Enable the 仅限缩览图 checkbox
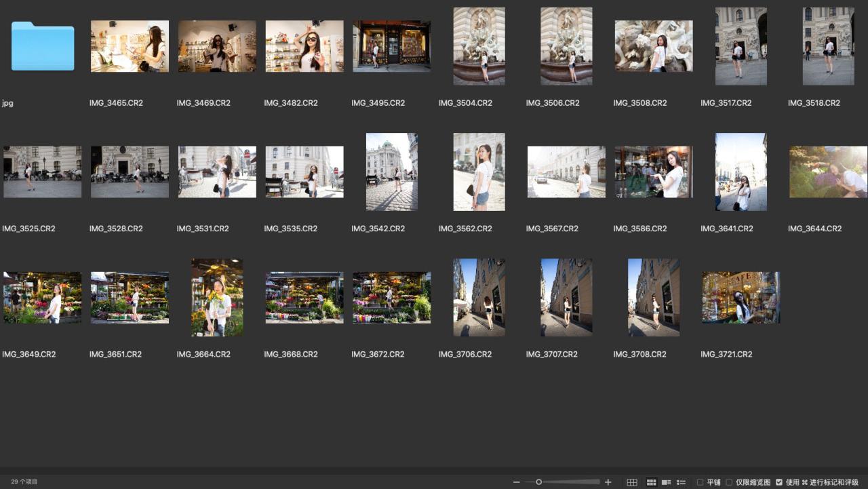Viewport: 868px width, 489px height. (x=729, y=482)
